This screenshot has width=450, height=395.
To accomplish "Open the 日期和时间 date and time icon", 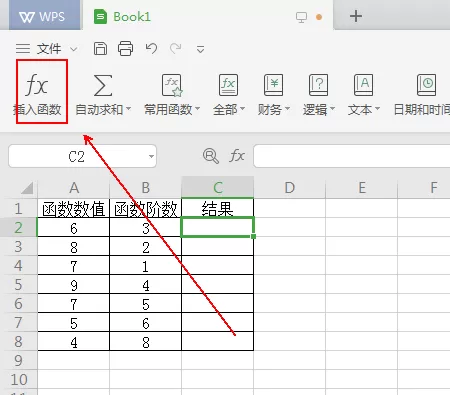I will click(x=426, y=85).
